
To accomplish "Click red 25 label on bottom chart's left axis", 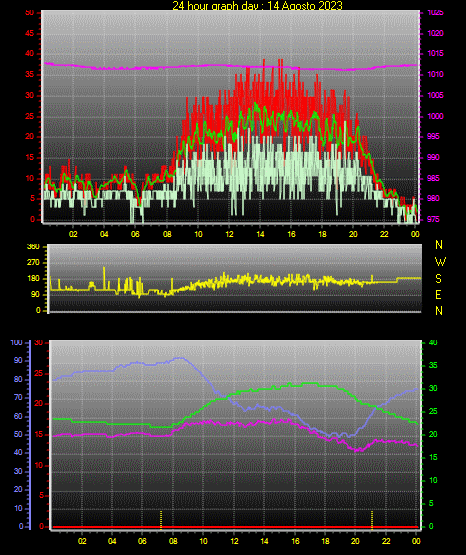I will pos(39,373).
